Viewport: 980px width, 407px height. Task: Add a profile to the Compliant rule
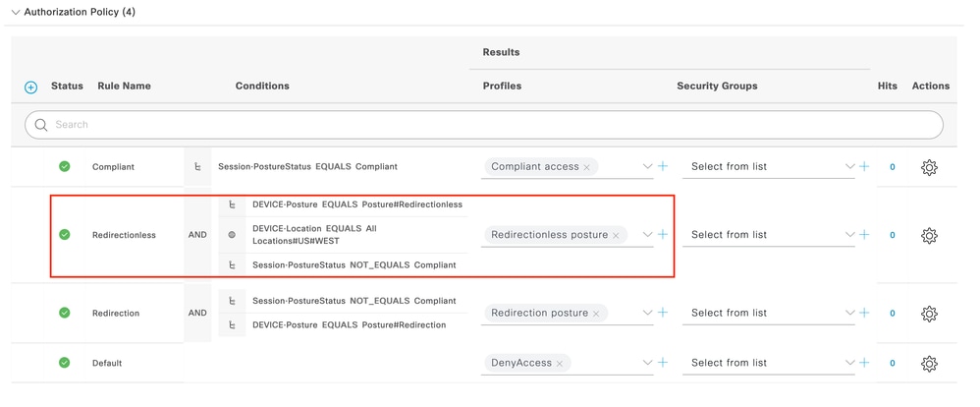[663, 167]
